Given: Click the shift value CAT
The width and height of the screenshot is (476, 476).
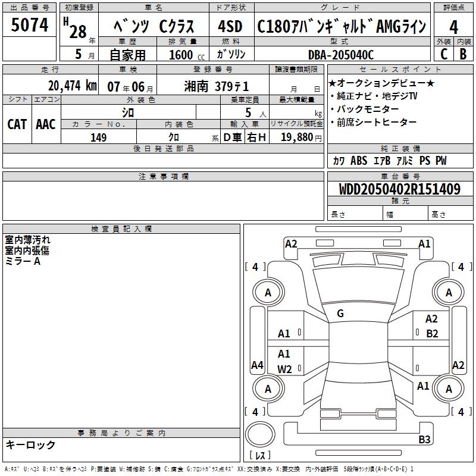Looking at the screenshot, I should tap(17, 124).
